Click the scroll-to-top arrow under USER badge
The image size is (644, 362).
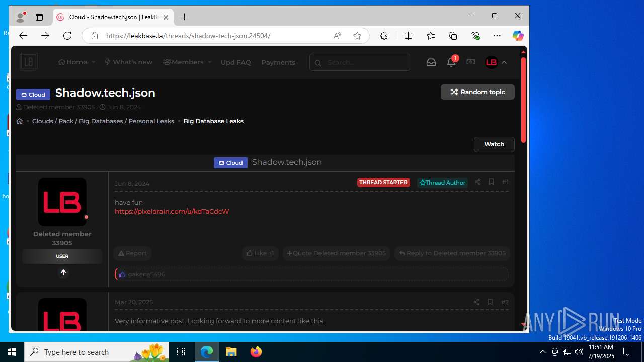pos(63,272)
